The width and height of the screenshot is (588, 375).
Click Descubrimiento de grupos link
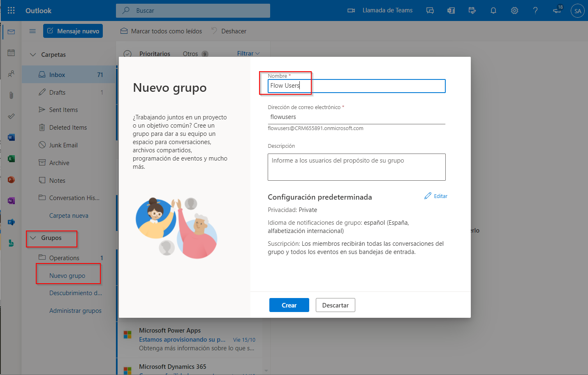76,293
